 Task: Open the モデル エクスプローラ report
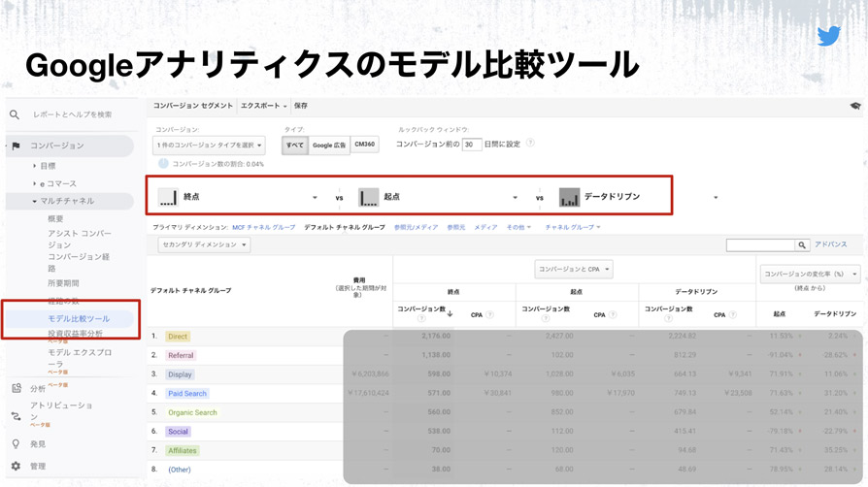80,358
